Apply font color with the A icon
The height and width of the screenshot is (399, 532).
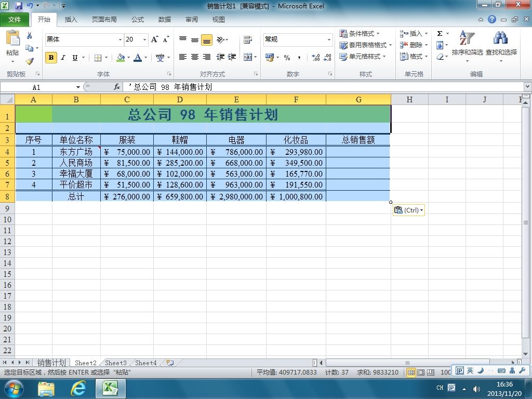pyautogui.click(x=137, y=58)
